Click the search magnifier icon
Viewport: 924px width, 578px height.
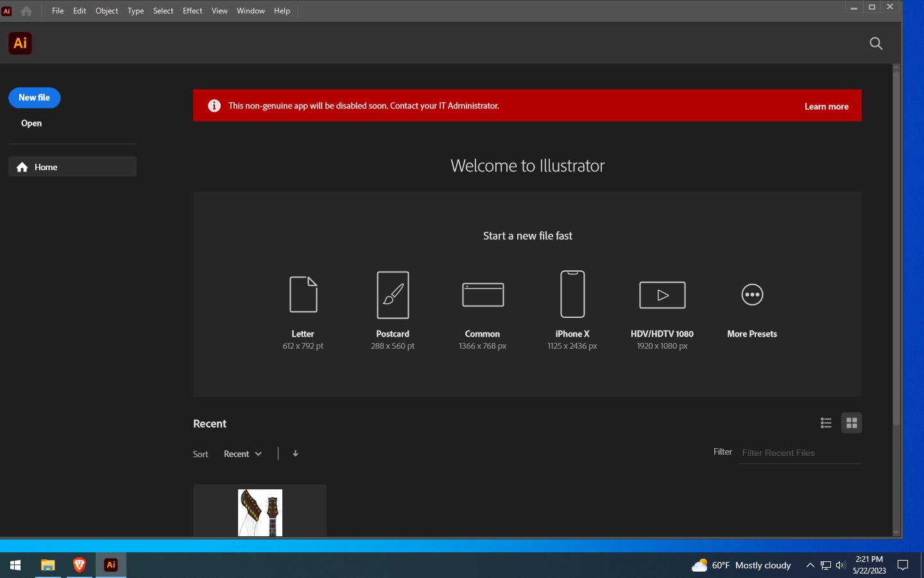click(876, 44)
